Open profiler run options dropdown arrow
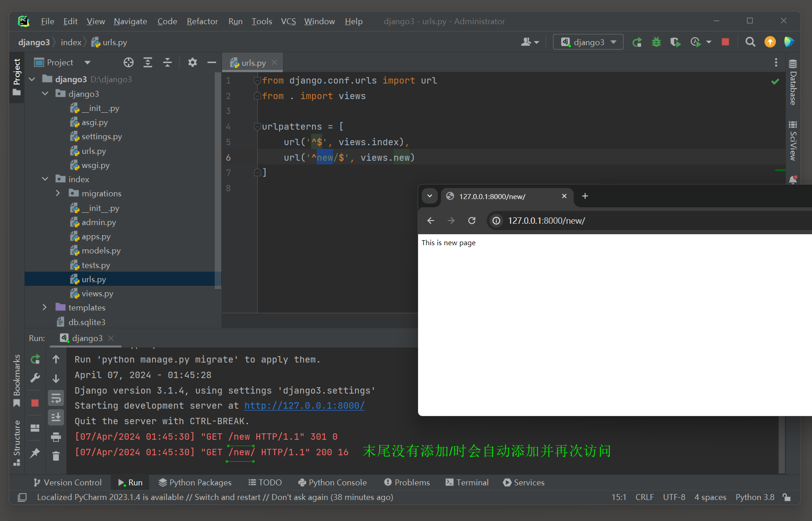812x521 pixels. tap(709, 42)
